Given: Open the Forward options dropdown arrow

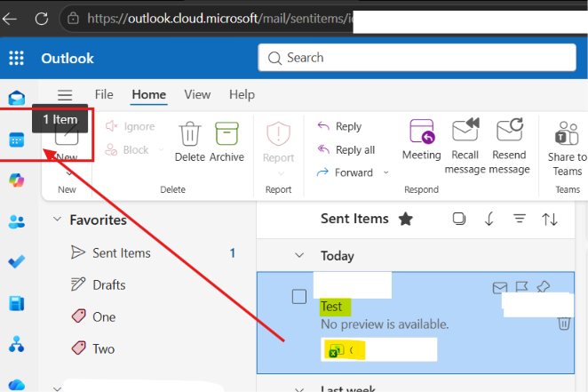Looking at the screenshot, I should (x=385, y=172).
